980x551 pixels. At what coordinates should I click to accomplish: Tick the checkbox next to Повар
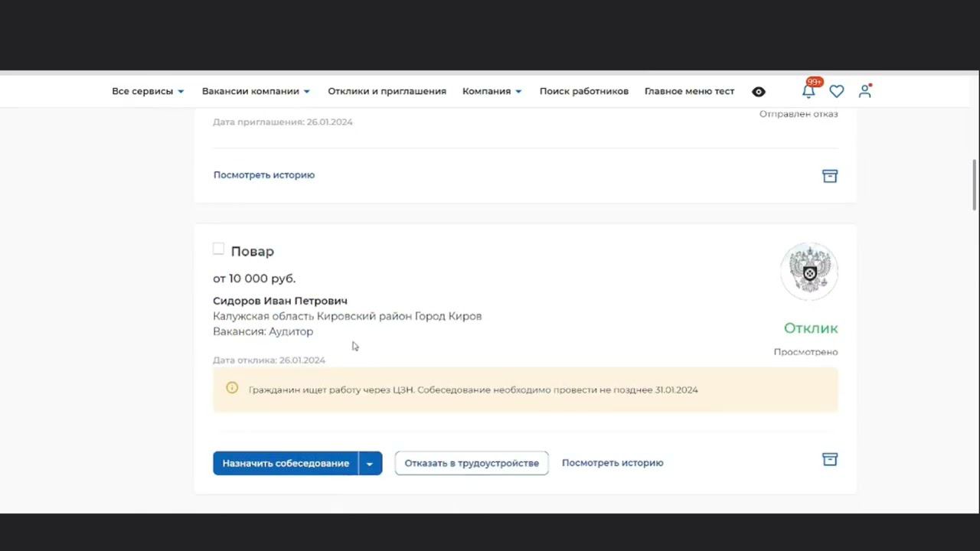pos(218,249)
